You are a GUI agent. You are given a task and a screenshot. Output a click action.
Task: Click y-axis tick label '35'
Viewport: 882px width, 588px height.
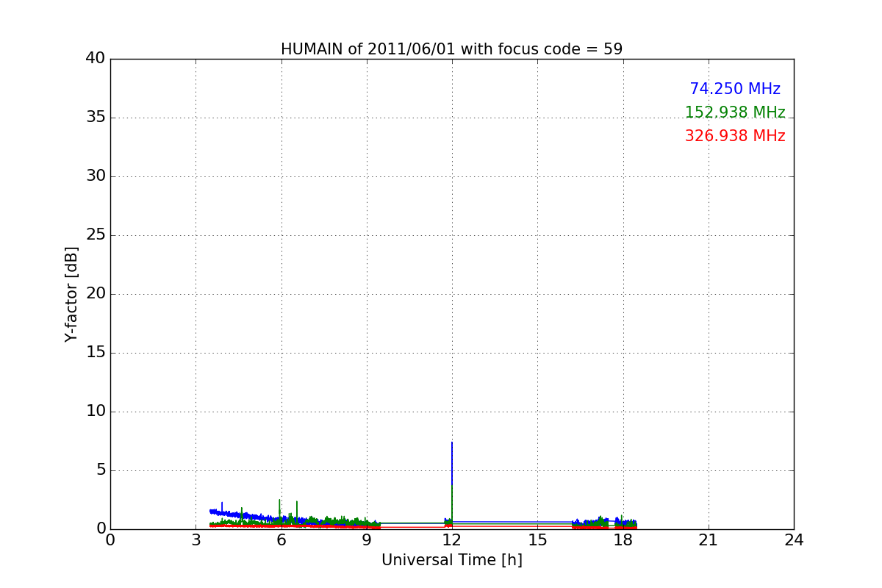pos(96,118)
